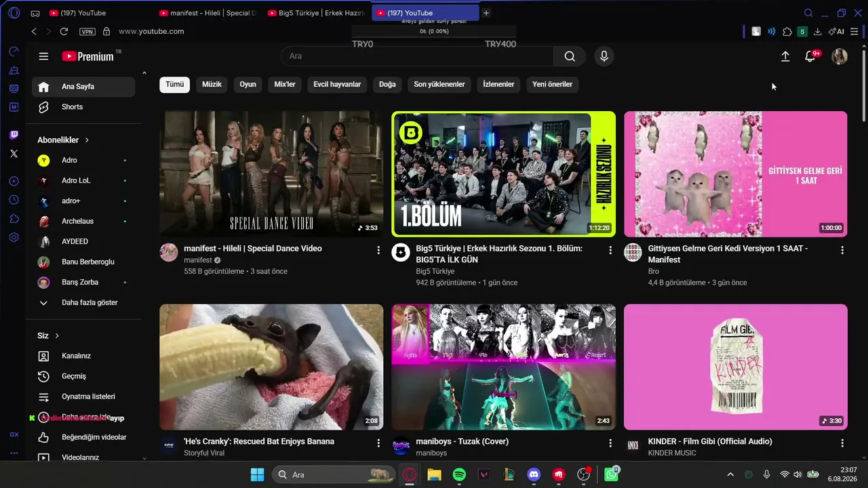
Task: Click the www.youtube.com address bar
Action: pos(151,31)
